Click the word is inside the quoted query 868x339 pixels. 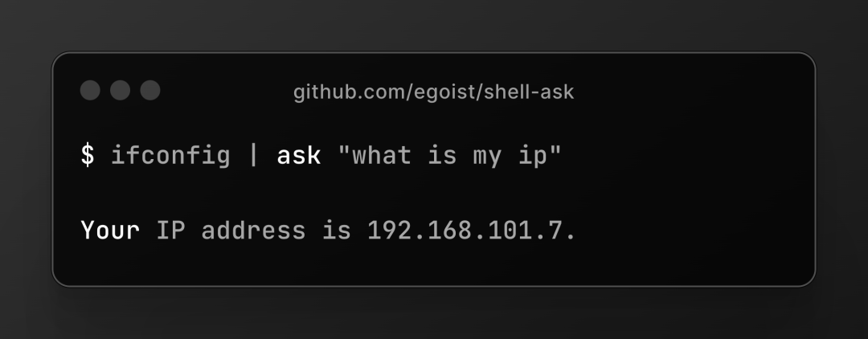tap(442, 155)
